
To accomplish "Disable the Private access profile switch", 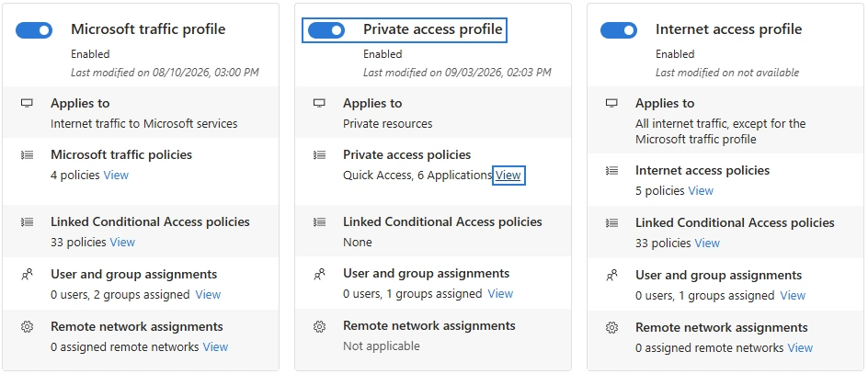I will (326, 30).
